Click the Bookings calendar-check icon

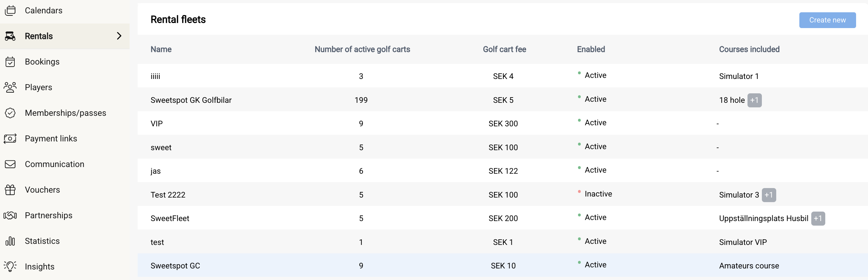11,62
